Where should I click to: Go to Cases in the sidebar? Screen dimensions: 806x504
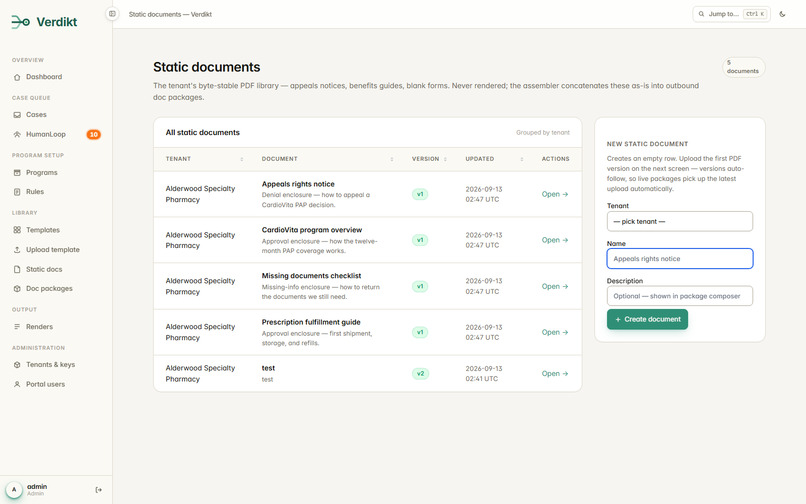point(36,115)
